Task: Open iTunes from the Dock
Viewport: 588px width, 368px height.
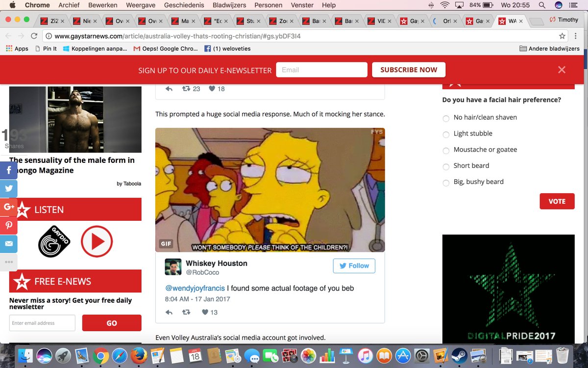Action: click(x=365, y=355)
